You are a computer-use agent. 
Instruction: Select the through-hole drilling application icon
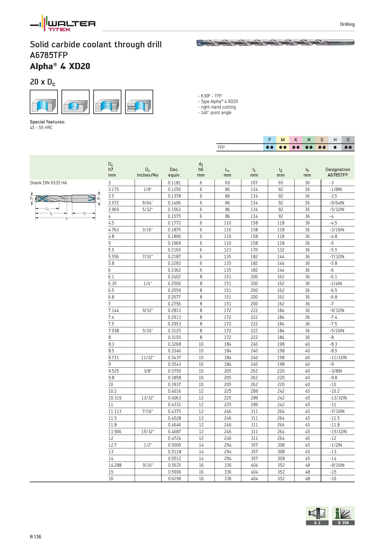pos(44,102)
